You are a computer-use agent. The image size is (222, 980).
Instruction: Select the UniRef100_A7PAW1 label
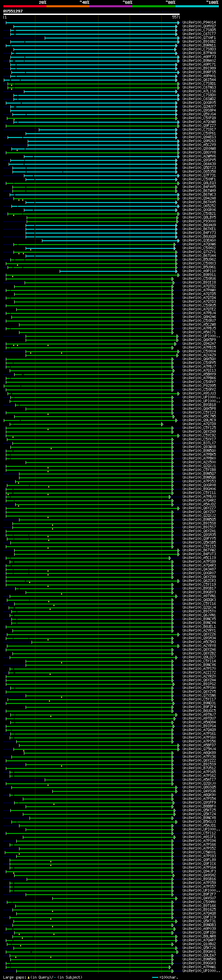pyautogui.click(x=199, y=967)
